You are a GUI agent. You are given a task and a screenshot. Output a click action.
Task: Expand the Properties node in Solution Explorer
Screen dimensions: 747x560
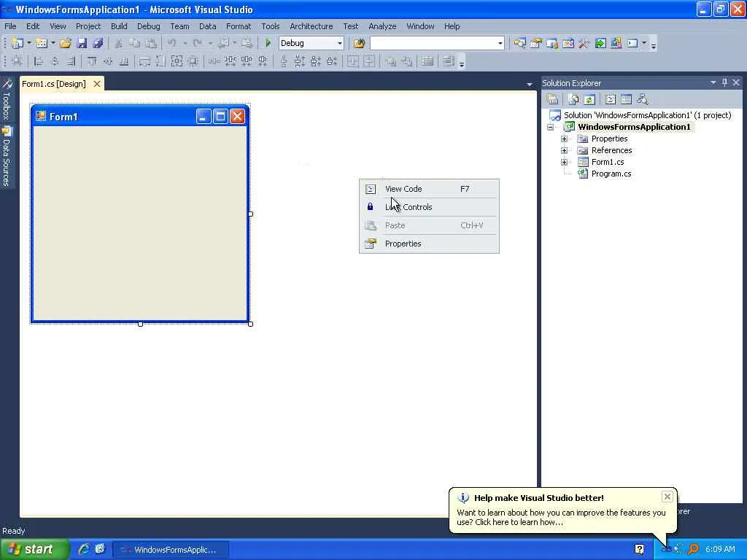pos(564,139)
